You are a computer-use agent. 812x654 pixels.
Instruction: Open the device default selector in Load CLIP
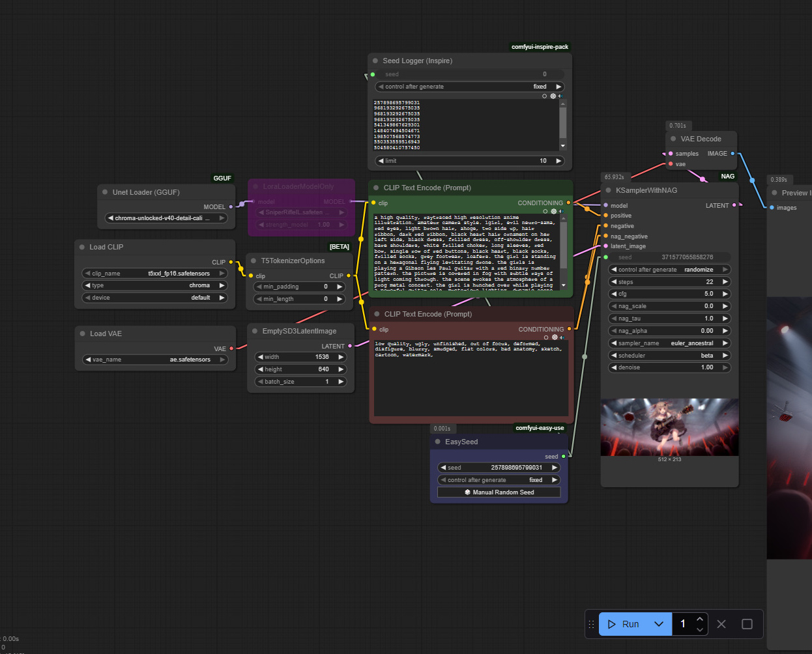point(154,298)
